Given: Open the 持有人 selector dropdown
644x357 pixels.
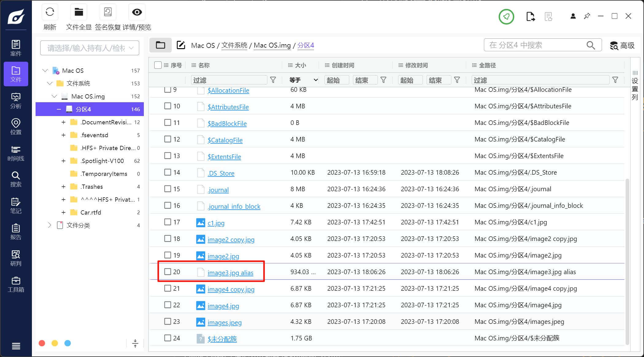Looking at the screenshot, I should (90, 48).
